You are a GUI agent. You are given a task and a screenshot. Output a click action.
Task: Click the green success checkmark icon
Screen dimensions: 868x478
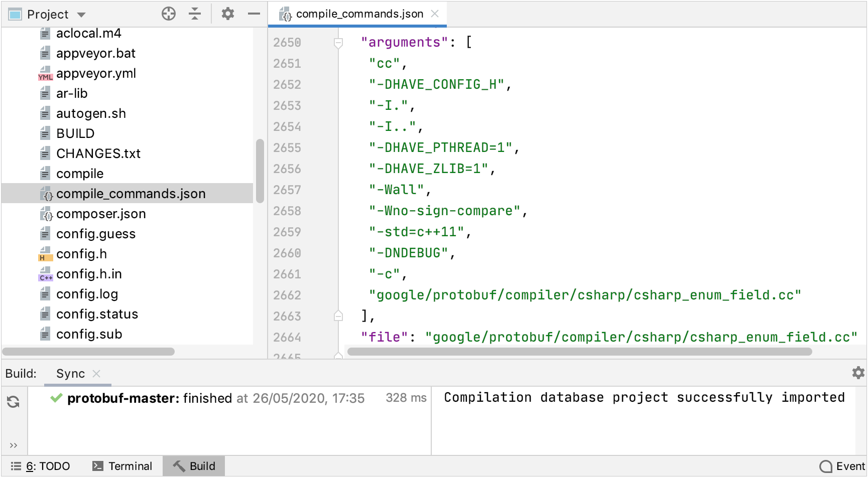[x=56, y=398]
